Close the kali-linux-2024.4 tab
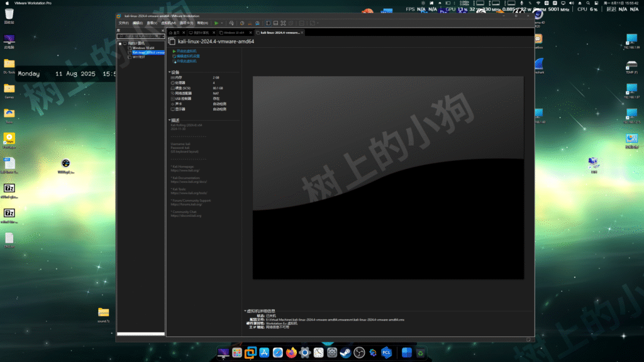 point(302,33)
